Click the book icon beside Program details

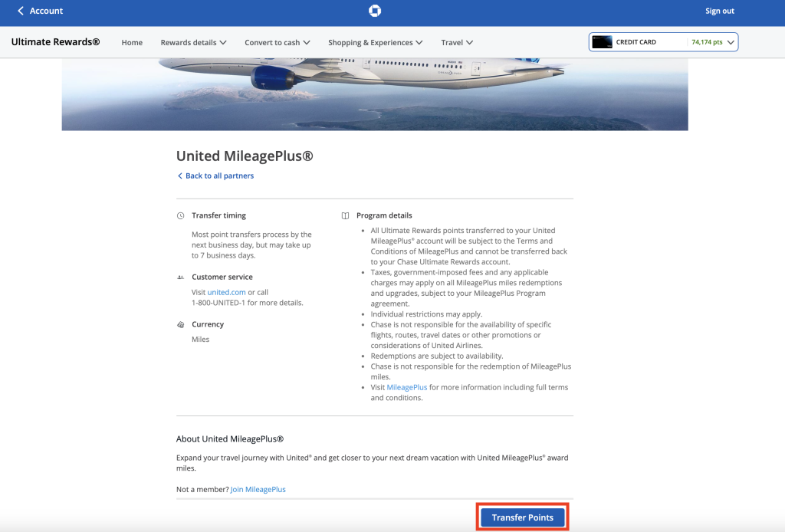346,215
